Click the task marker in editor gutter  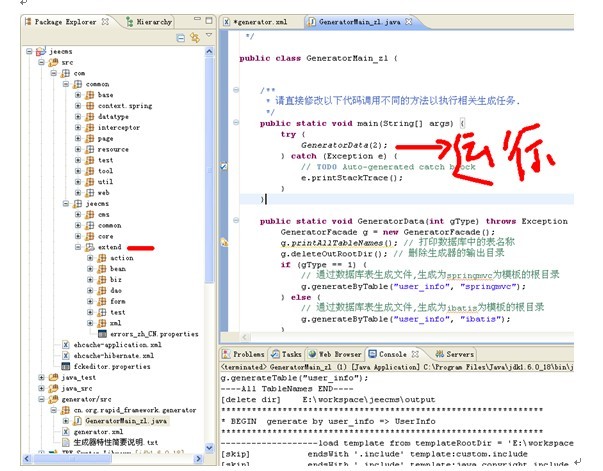coord(223,166)
